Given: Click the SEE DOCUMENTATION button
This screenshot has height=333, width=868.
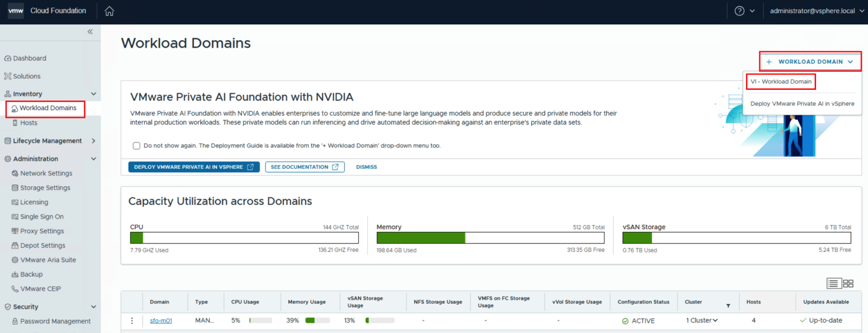Looking at the screenshot, I should pyautogui.click(x=305, y=166).
